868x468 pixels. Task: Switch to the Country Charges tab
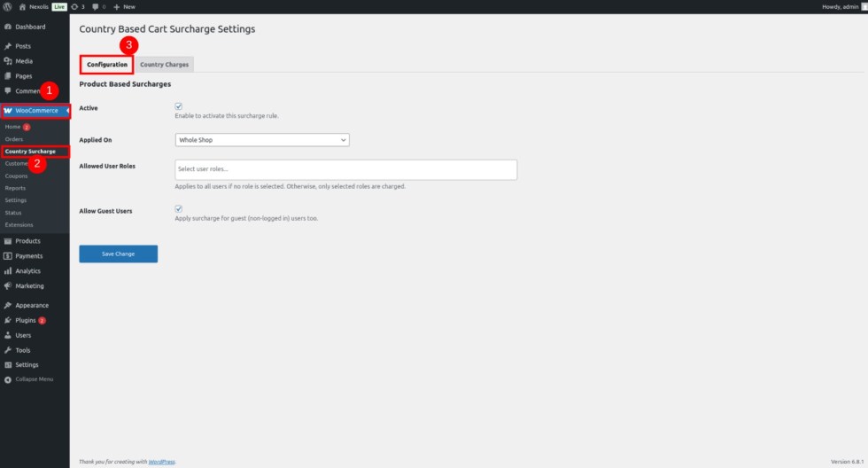coord(164,65)
